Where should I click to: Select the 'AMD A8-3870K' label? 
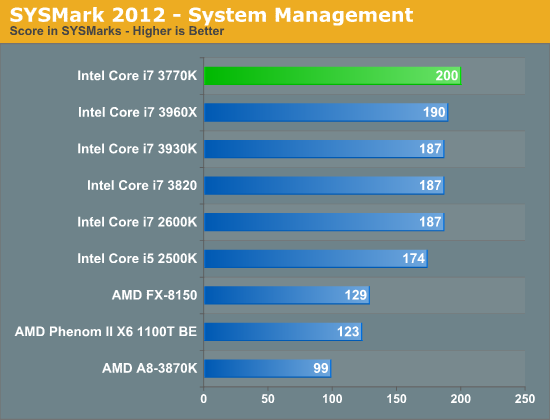(x=150, y=368)
